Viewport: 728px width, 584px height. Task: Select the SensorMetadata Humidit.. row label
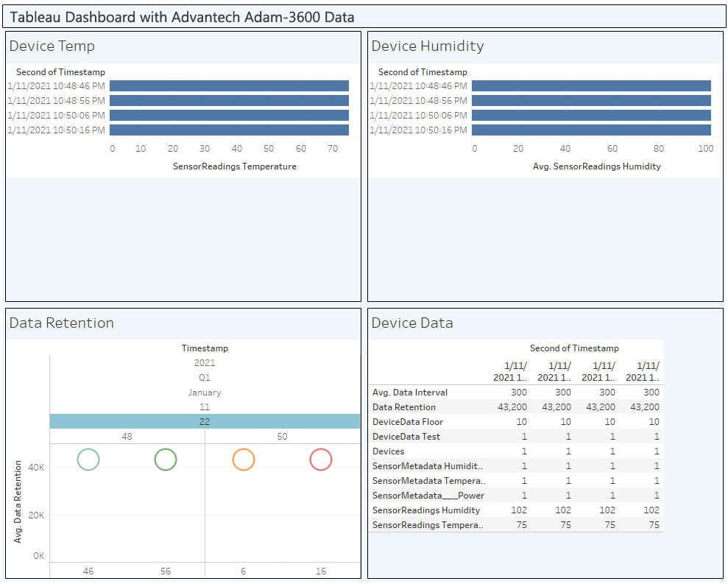pyautogui.click(x=428, y=466)
